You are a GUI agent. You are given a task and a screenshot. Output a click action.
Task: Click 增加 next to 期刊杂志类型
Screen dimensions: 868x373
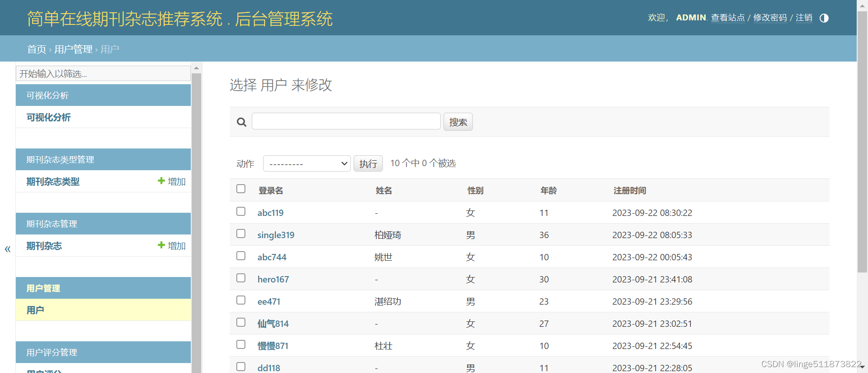[x=176, y=182]
